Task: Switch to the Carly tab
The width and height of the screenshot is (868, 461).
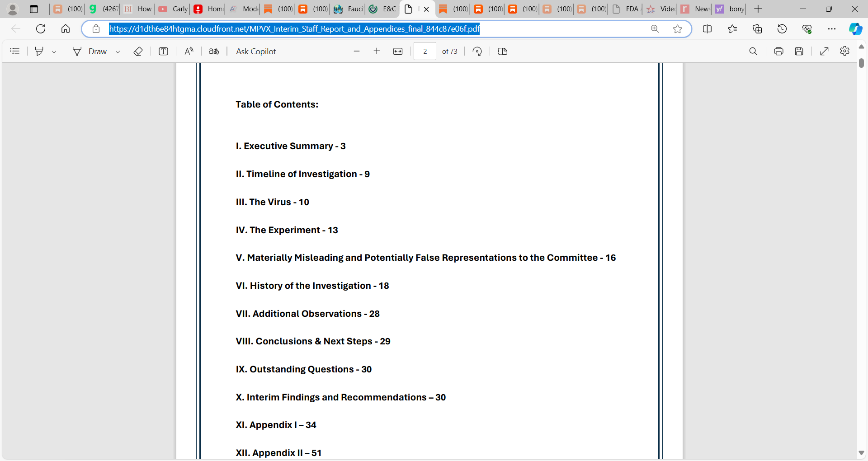Action: 172,9
